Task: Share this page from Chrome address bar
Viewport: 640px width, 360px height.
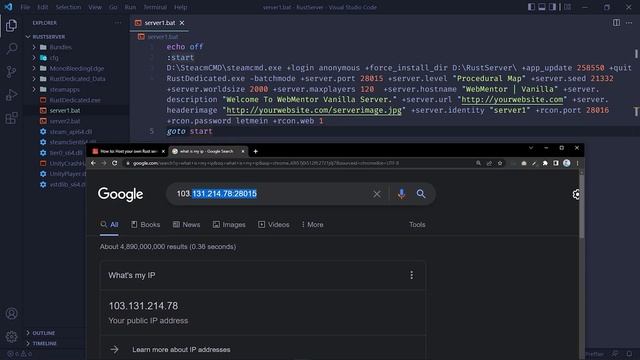Action: [489, 163]
